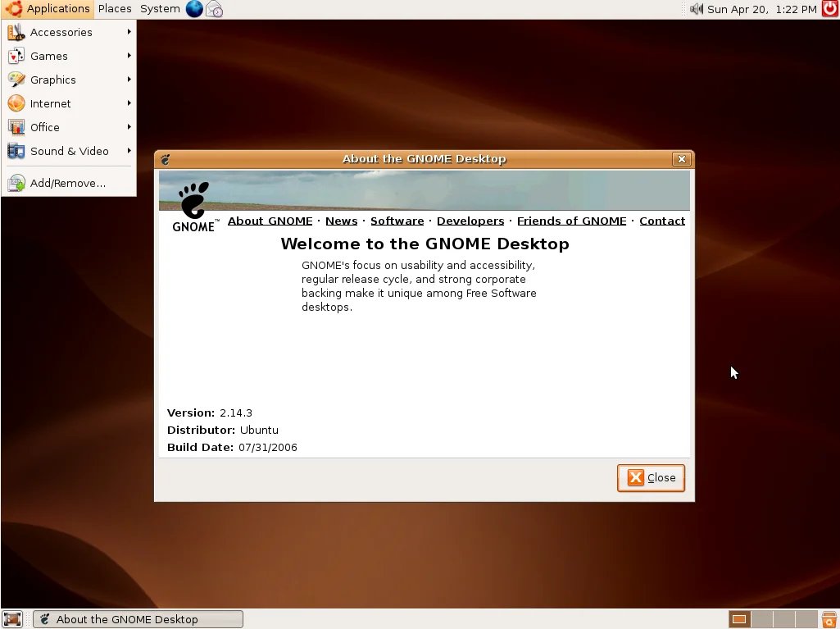Click the large GNOME foot logo
This screenshot has width=840, height=629.
point(194,199)
